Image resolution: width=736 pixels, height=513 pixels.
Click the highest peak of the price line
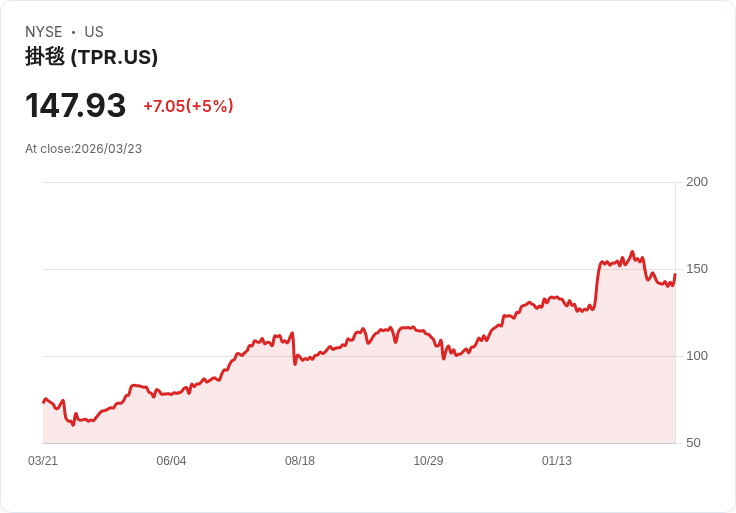coord(632,252)
